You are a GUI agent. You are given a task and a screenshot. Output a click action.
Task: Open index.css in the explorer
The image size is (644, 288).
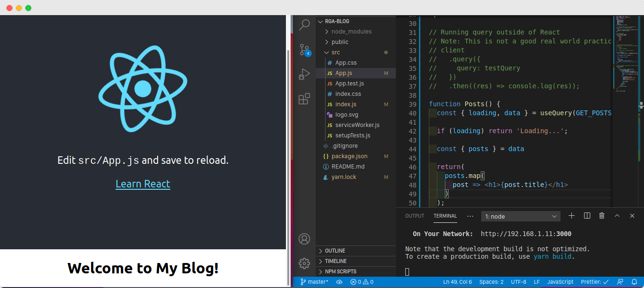[x=356, y=94]
